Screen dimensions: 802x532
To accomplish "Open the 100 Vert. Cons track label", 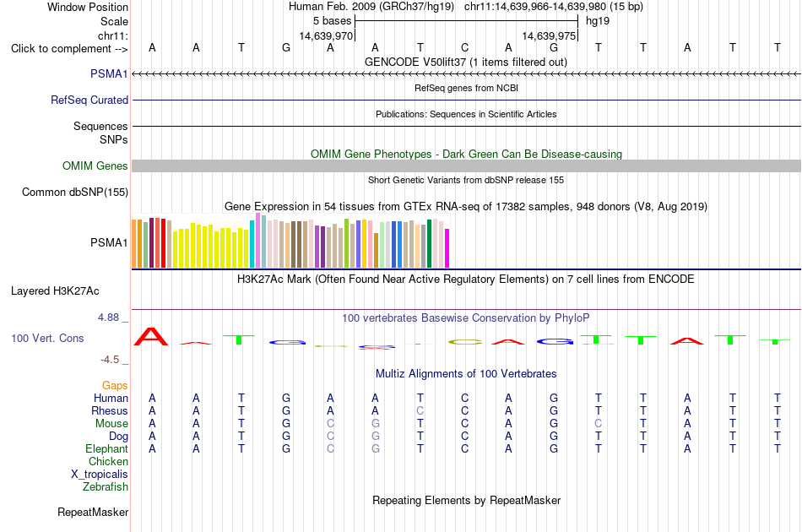I will 47,338.
